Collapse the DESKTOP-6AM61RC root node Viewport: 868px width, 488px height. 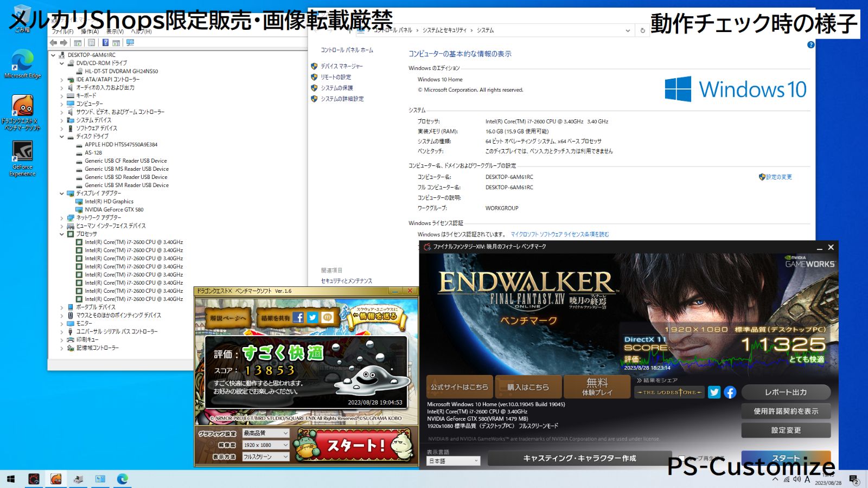coord(53,55)
